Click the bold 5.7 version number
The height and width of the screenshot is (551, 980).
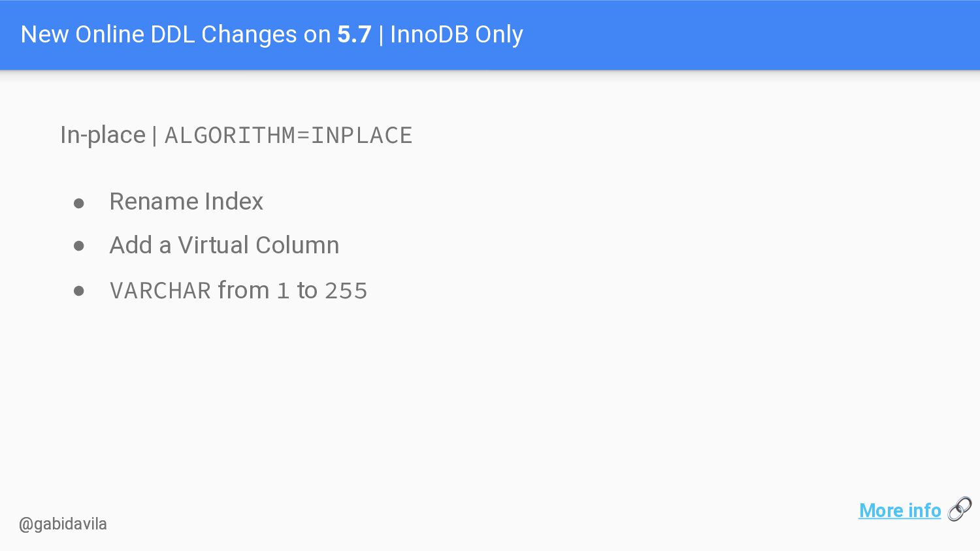354,35
